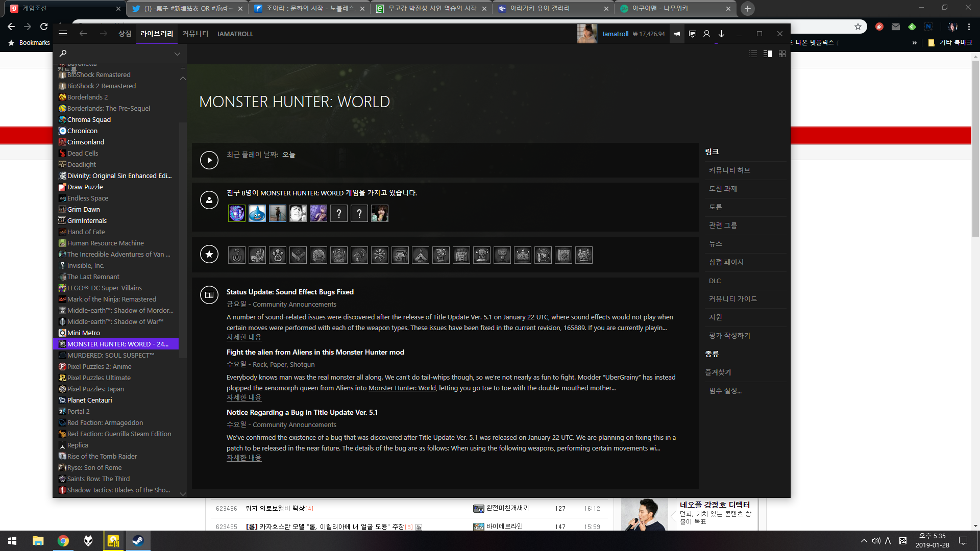Open the 커뮤니티 허브 link
Screen dimensions: 980x551
pos(729,170)
